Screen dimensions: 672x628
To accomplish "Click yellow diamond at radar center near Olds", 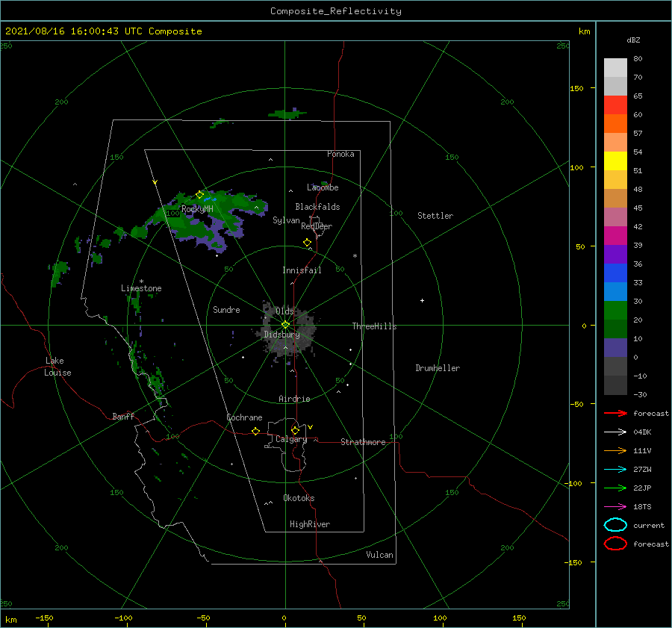I will point(285,325).
